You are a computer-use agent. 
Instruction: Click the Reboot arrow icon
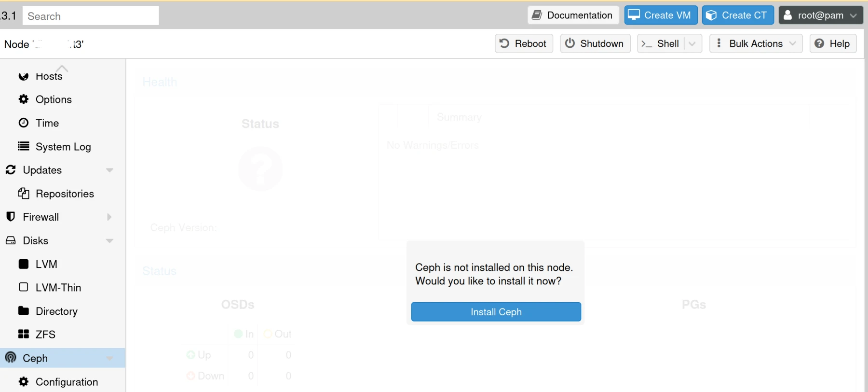[x=504, y=43]
